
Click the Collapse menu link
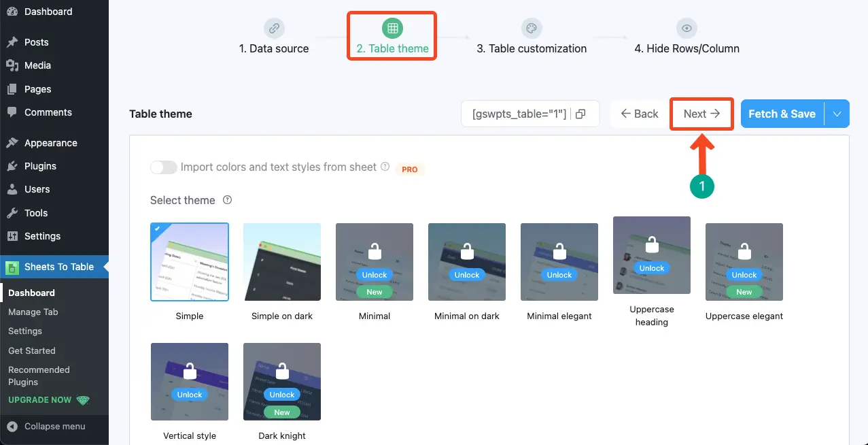[x=55, y=426]
